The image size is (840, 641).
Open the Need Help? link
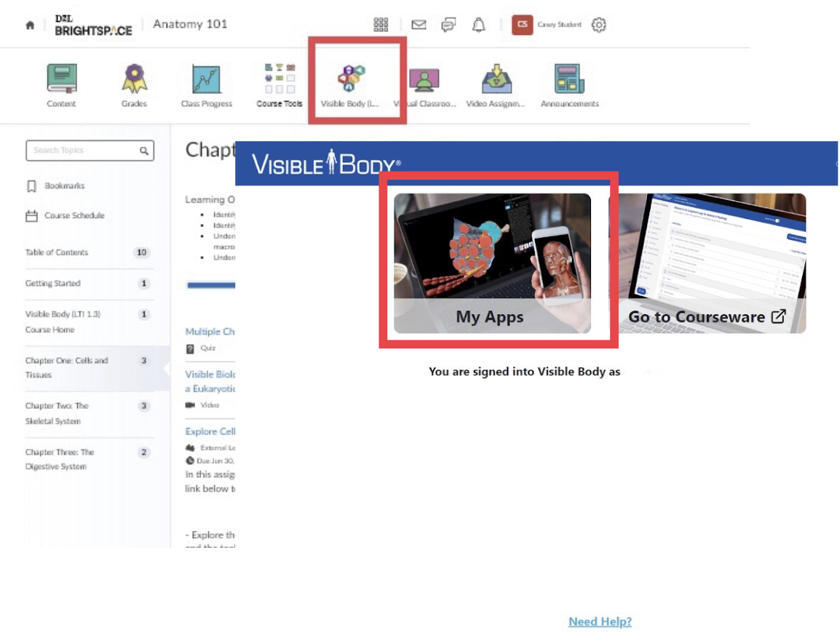[600, 621]
